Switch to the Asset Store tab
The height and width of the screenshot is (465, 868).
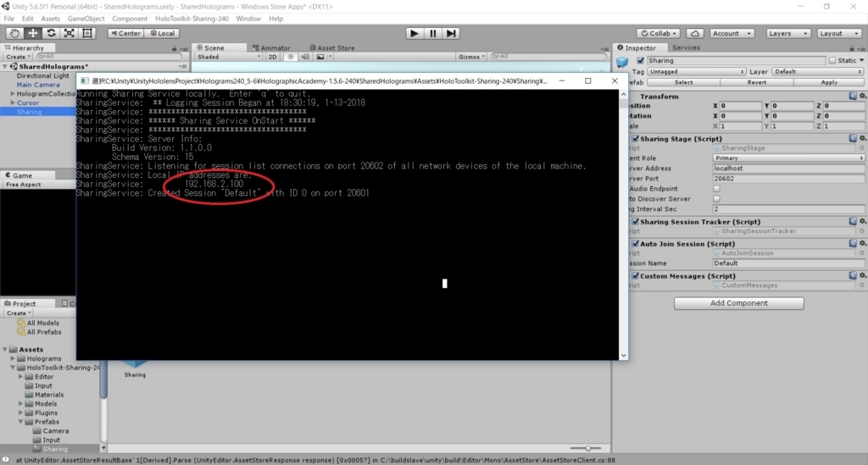pos(332,47)
